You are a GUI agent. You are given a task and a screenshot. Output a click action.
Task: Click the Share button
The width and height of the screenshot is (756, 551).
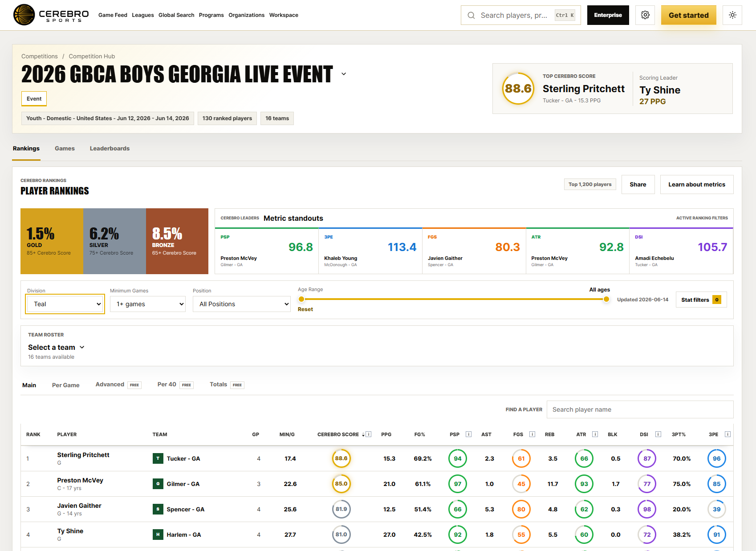point(638,184)
